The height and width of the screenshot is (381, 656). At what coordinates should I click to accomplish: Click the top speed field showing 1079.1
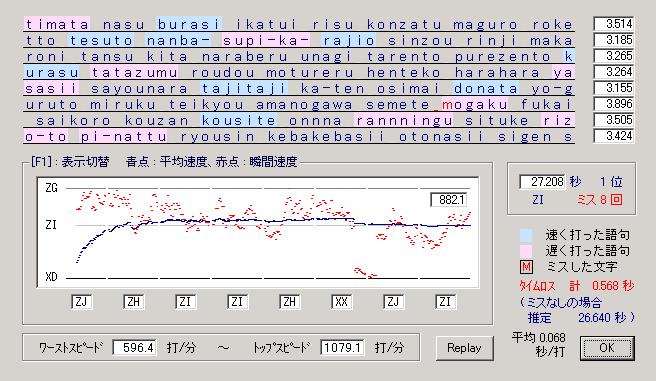(342, 348)
